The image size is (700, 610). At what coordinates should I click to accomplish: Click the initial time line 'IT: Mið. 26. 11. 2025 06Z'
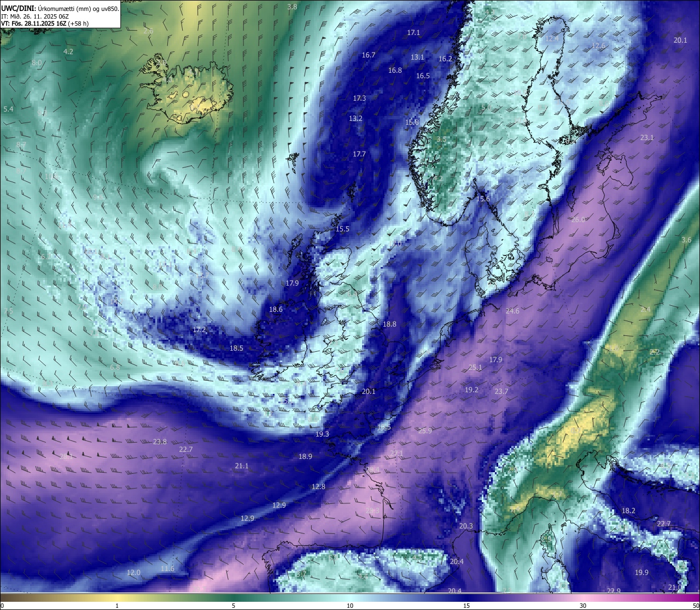(x=35, y=16)
